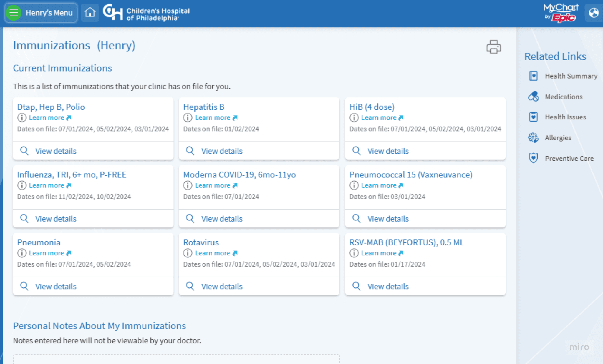View details for Rotavirus
Viewport: 603px width, 364px height.
tap(222, 286)
